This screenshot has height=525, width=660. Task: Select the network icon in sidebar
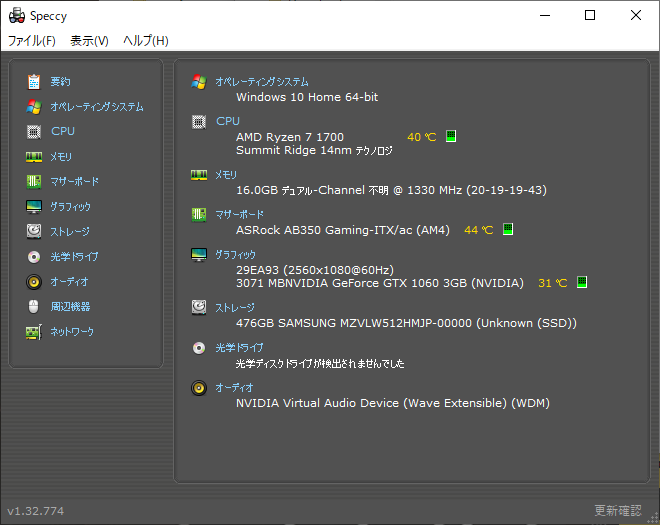point(34,331)
